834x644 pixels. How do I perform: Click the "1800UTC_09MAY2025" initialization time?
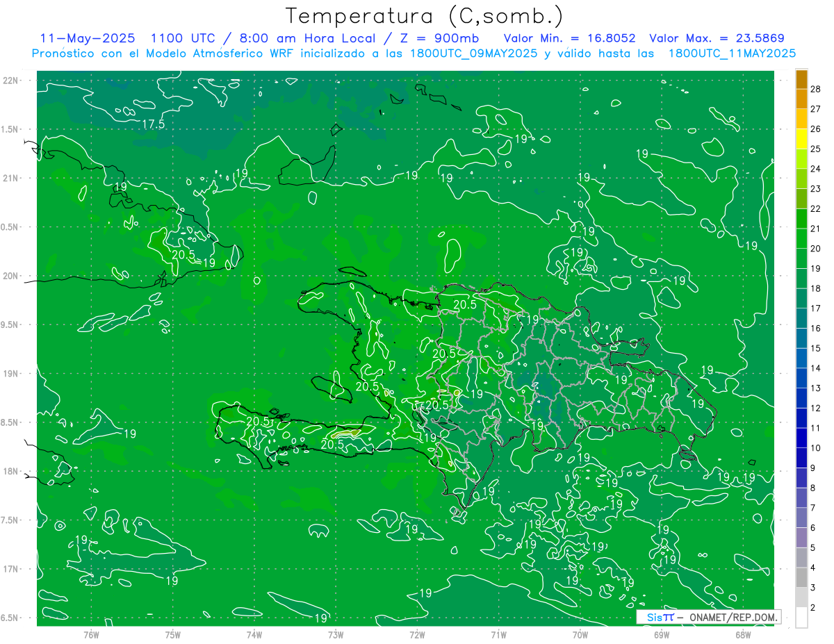(474, 53)
